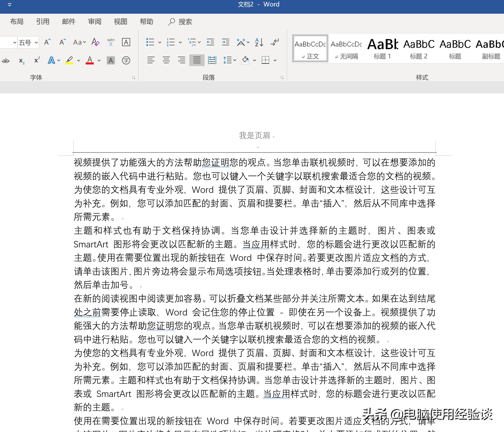504x432 pixels.
Task: Toggle center text alignment
Action: coord(166,60)
